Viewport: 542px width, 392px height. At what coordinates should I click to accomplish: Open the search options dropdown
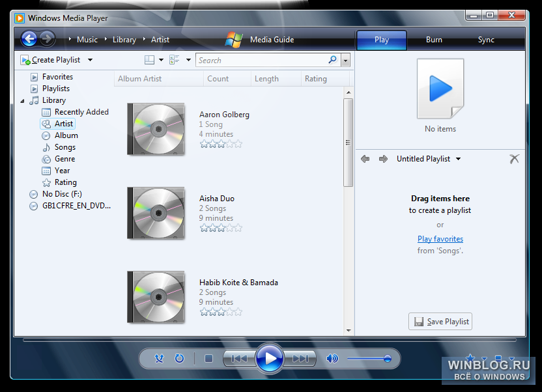tap(346, 61)
